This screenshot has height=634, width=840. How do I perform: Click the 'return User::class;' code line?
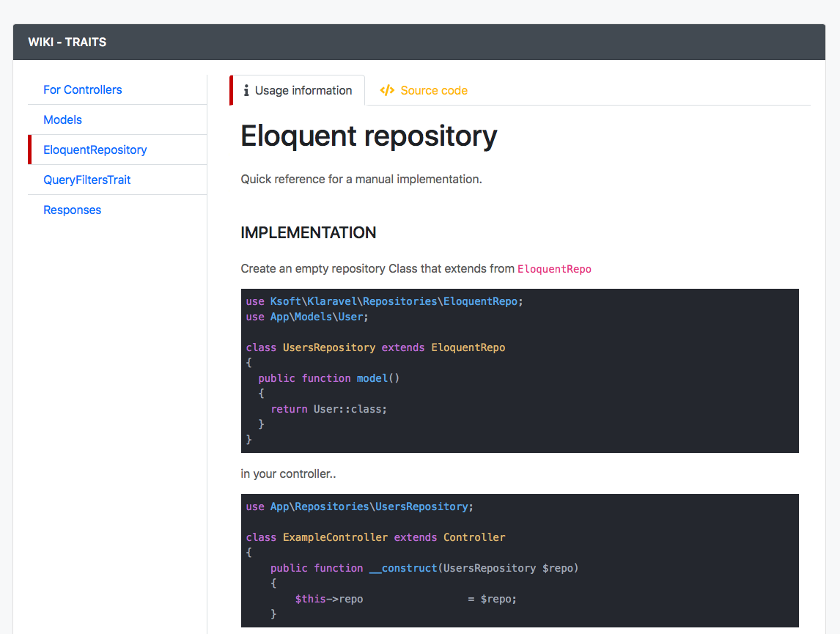click(x=328, y=409)
